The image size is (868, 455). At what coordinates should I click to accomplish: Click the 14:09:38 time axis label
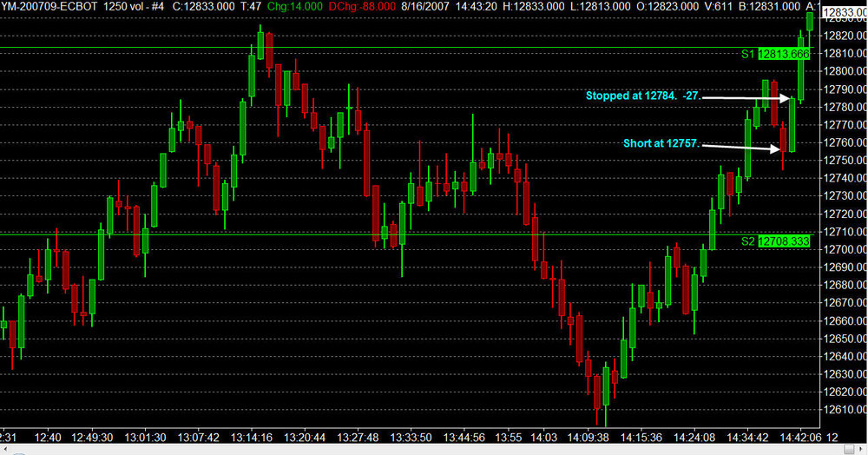(588, 438)
